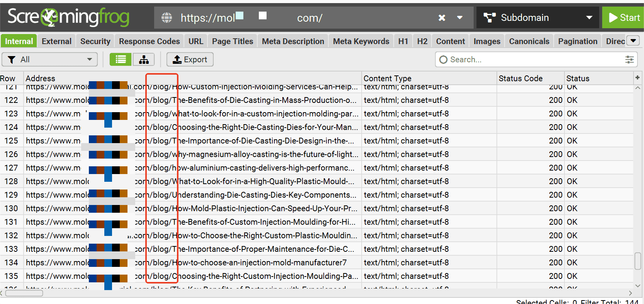
Task: Select row 131 Custom-Injection-Moulding benefits URL
Action: 192,222
